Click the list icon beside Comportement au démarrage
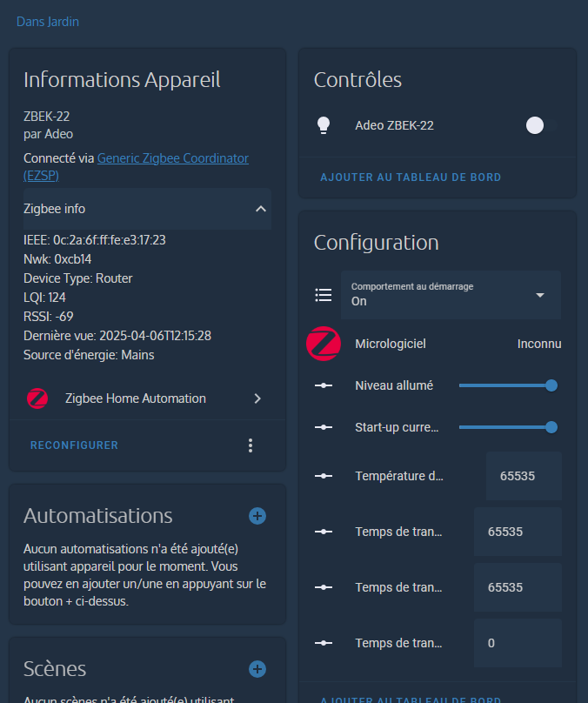Image resolution: width=588 pixels, height=703 pixels. click(324, 295)
